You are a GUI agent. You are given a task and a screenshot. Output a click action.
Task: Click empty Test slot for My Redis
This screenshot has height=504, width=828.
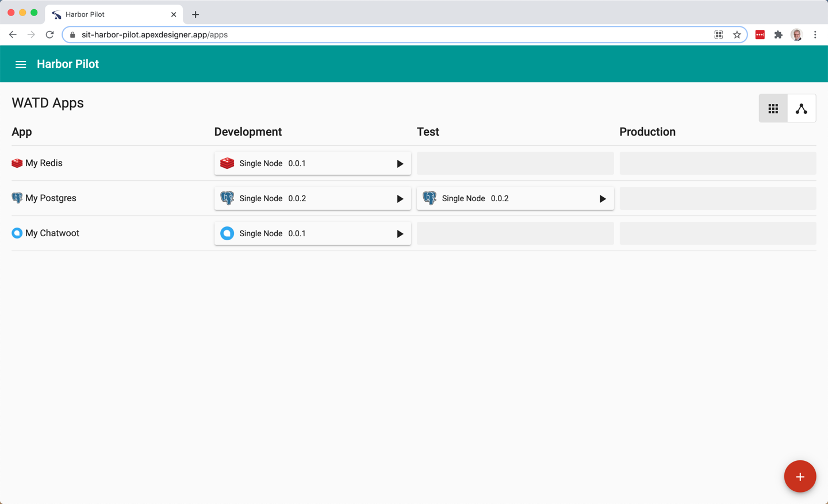coord(515,163)
